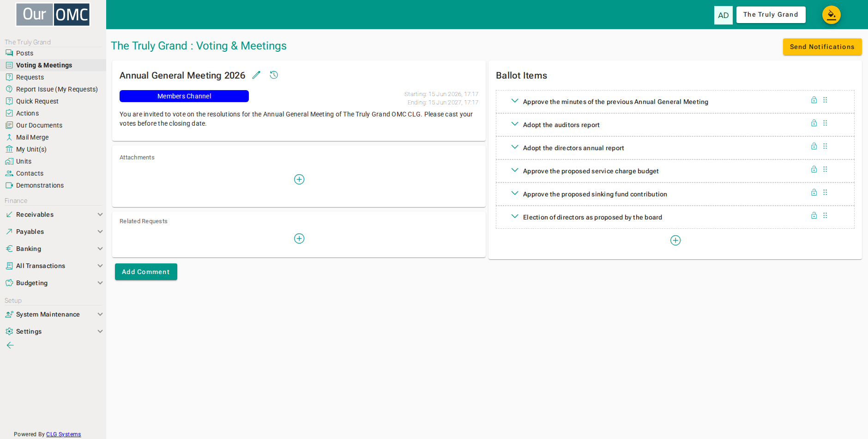Image resolution: width=868 pixels, height=439 pixels.
Task: Open Contacts in sidebar
Action: tap(53, 173)
